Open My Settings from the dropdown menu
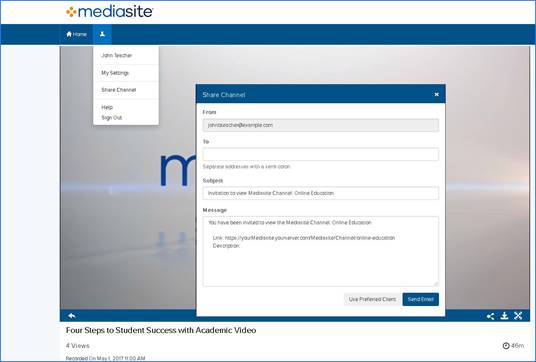The width and height of the screenshot is (536, 362). coord(115,73)
